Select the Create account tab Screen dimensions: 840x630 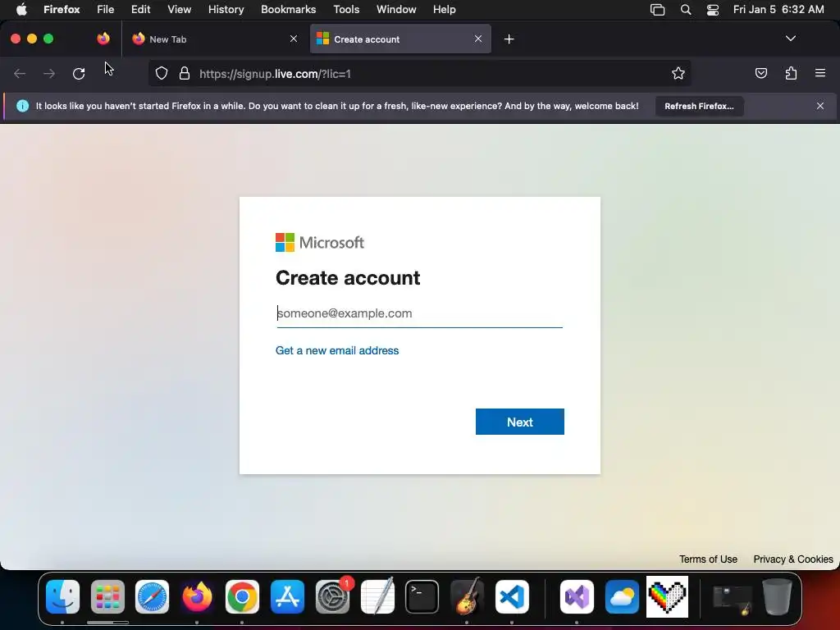[x=400, y=39]
